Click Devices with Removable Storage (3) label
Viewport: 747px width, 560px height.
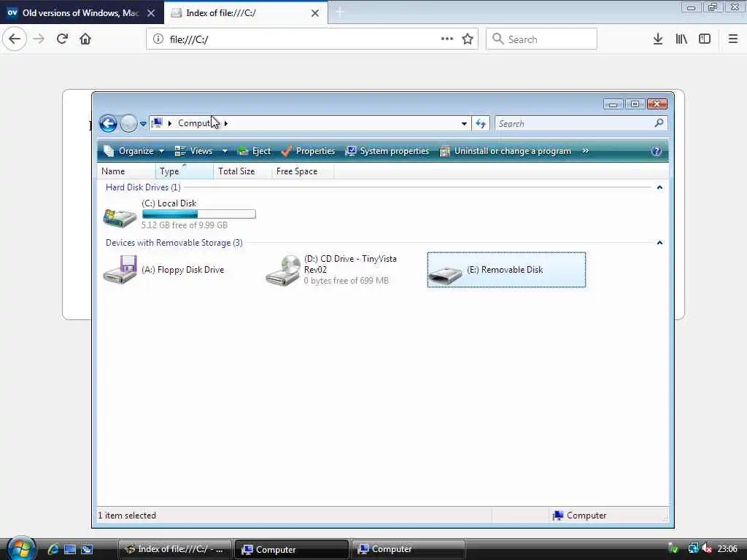point(174,242)
